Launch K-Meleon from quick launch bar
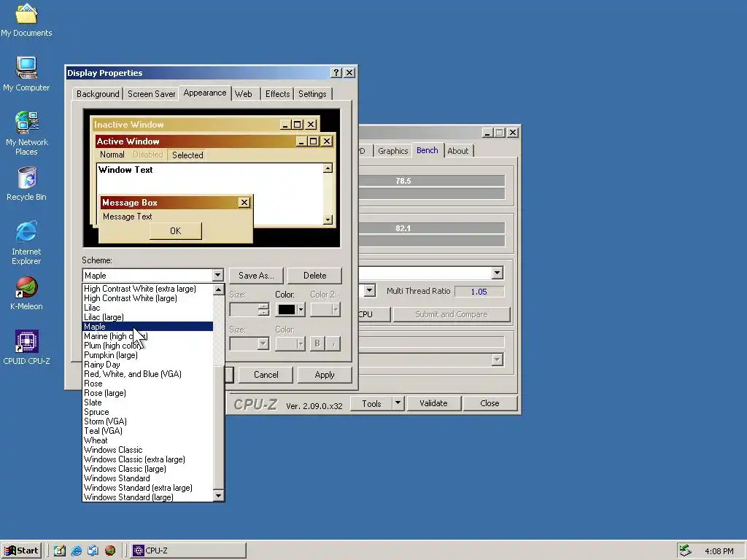This screenshot has height=560, width=747. click(x=110, y=551)
